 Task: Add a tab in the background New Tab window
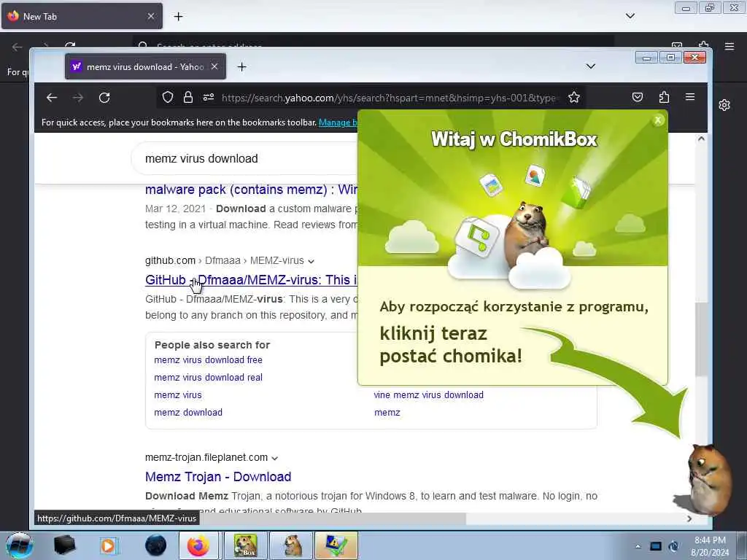pyautogui.click(x=178, y=17)
